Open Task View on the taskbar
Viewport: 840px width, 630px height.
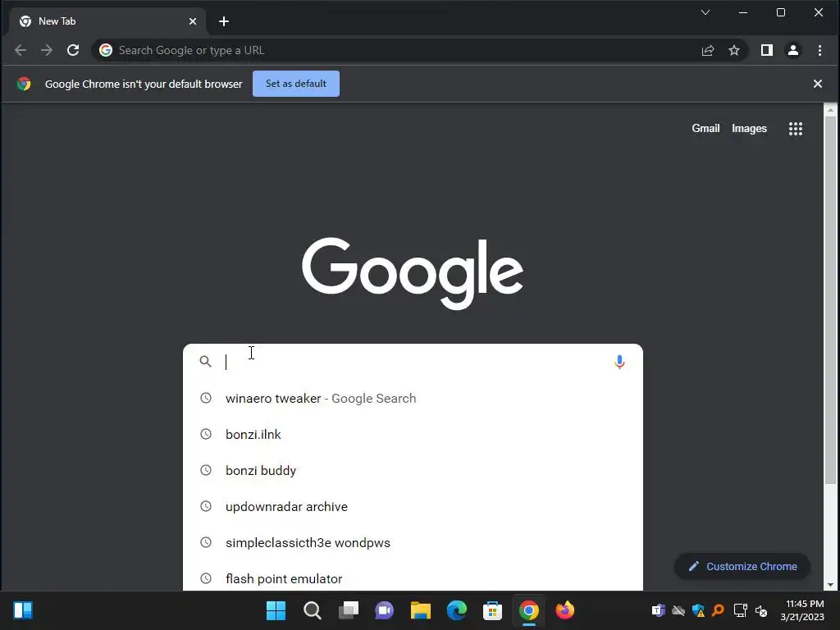(348, 610)
